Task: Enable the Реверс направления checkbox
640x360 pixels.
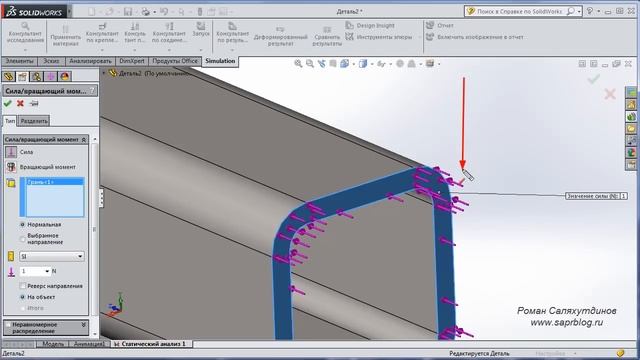Action: [22, 286]
